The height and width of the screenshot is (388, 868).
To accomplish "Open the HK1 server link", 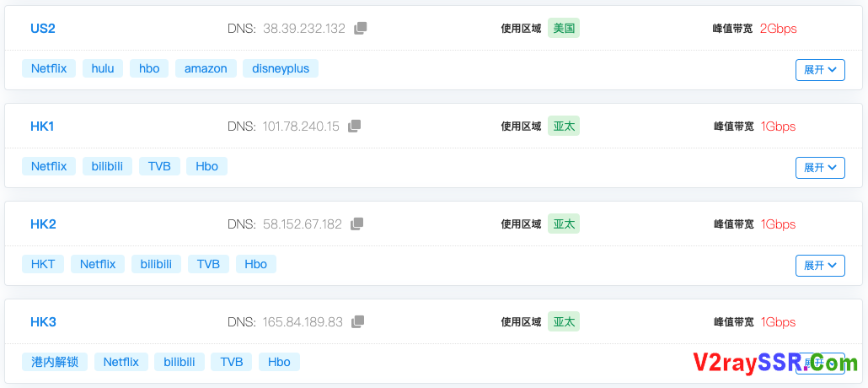I will [42, 126].
